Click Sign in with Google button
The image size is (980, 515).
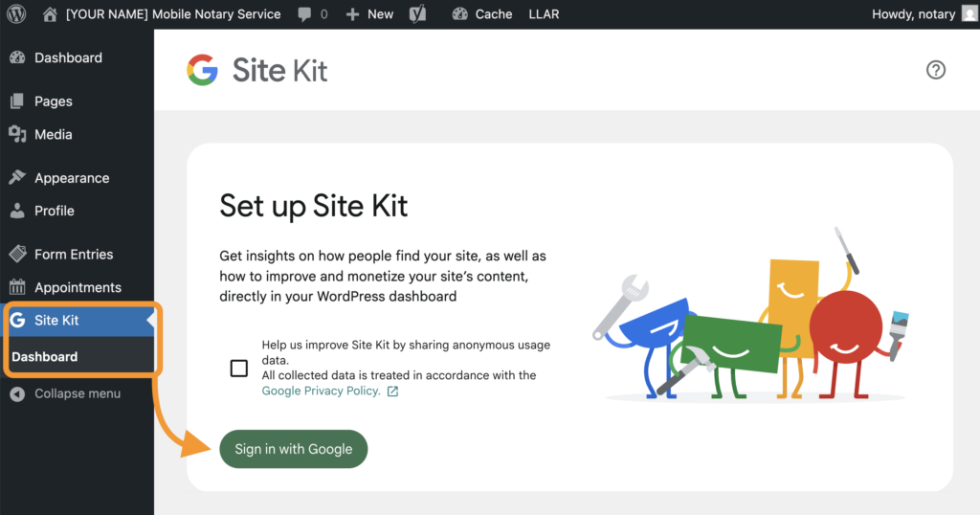click(293, 449)
